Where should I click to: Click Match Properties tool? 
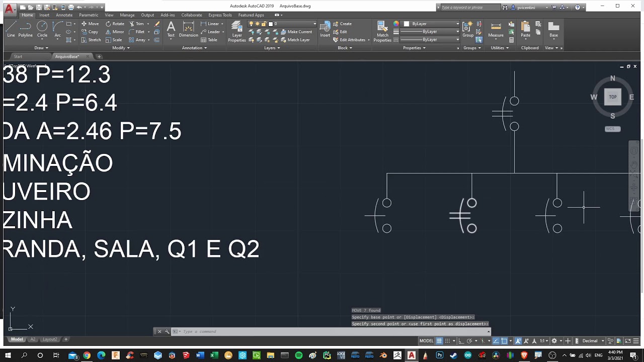pos(382,31)
